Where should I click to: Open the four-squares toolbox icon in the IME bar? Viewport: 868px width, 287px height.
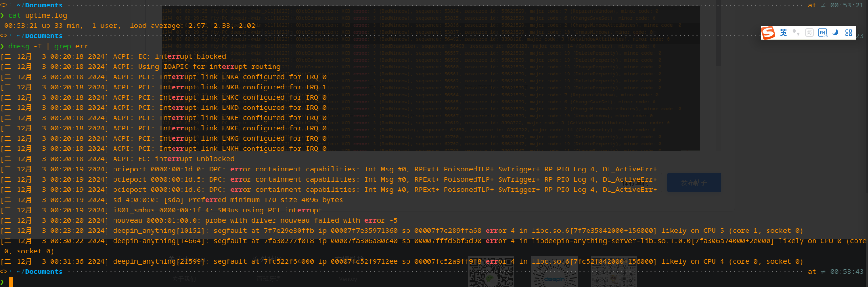[x=848, y=33]
